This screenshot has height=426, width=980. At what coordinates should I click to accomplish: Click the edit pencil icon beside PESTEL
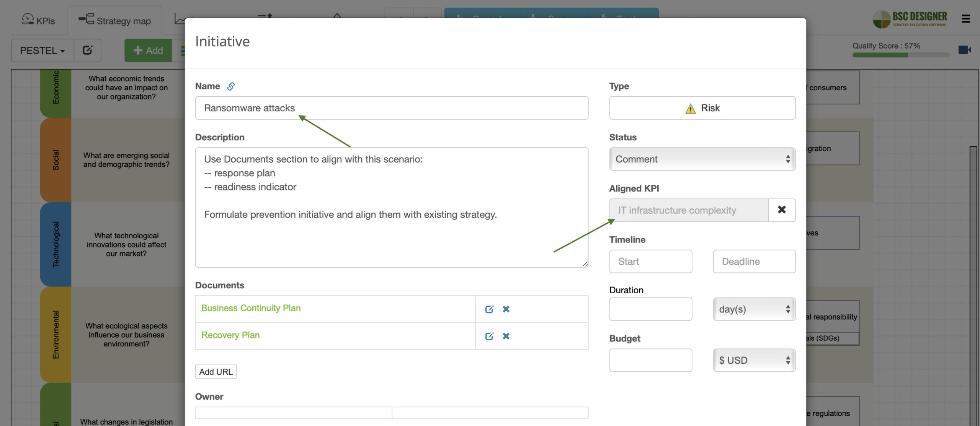pyautogui.click(x=88, y=50)
